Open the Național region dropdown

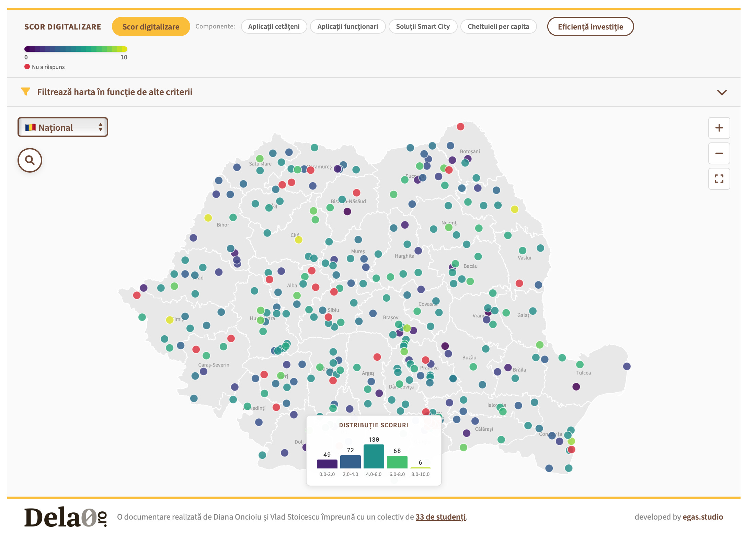[63, 127]
